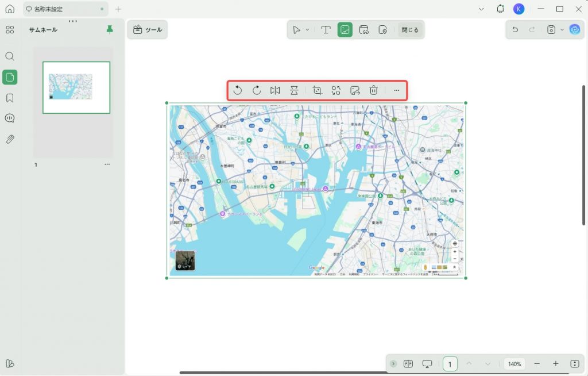Image resolution: width=588 pixels, height=376 pixels.
Task: Open more image options ellipsis
Action: coord(396,90)
